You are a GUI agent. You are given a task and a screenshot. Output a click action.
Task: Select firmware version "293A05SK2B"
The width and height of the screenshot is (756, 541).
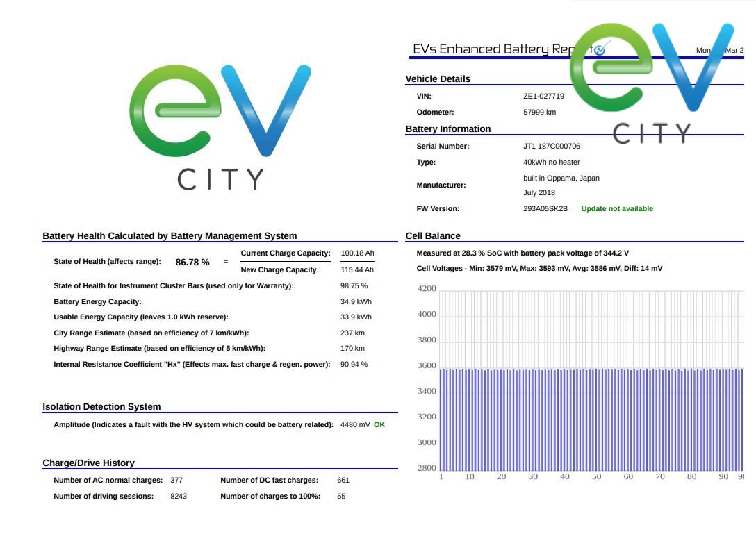545,209
